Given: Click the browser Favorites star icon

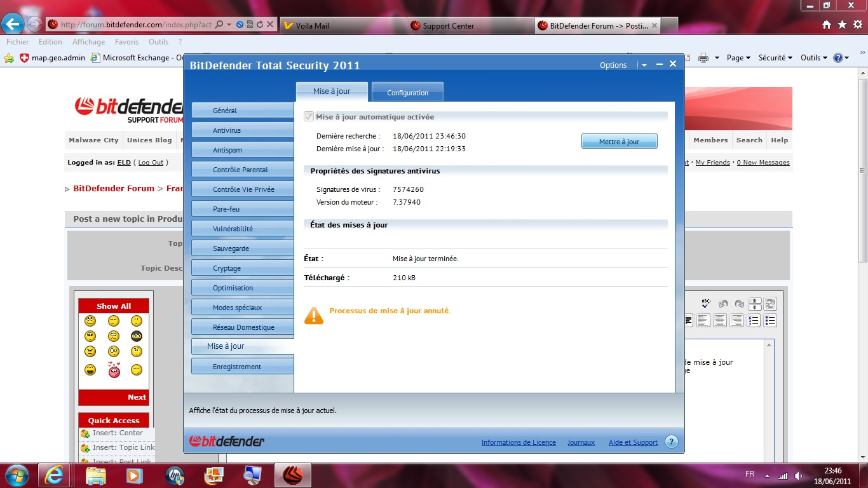Looking at the screenshot, I should (842, 25).
